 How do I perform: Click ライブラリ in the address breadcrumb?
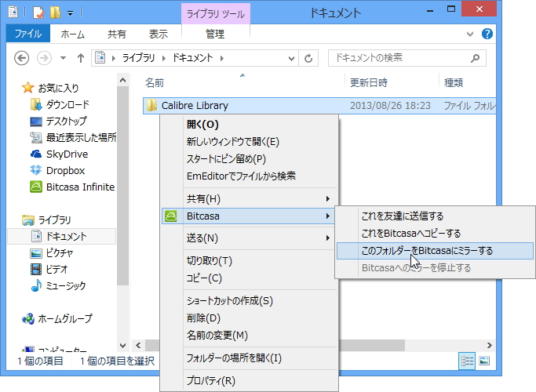pos(138,58)
